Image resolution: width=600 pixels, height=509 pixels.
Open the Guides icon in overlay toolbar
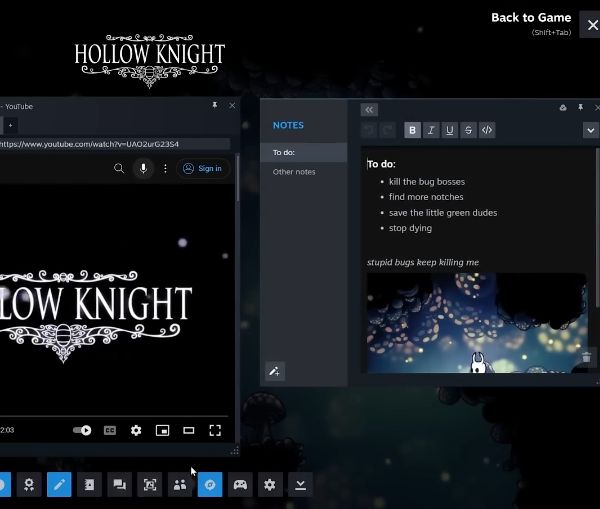pos(89,485)
